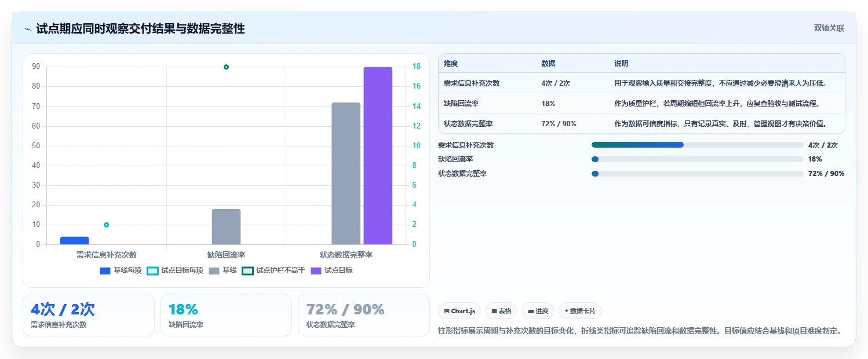Click the 说明 column header
The width and height of the screenshot is (868, 359).
click(621, 64)
